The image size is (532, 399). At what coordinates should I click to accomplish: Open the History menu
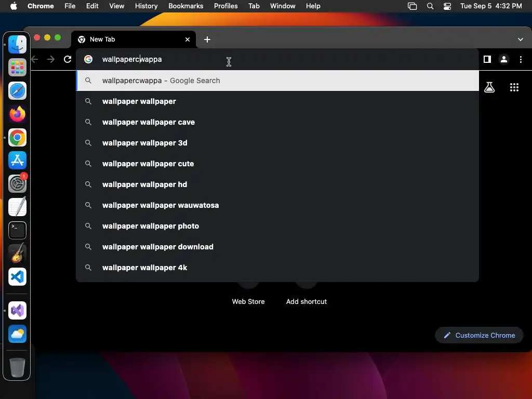[146, 6]
